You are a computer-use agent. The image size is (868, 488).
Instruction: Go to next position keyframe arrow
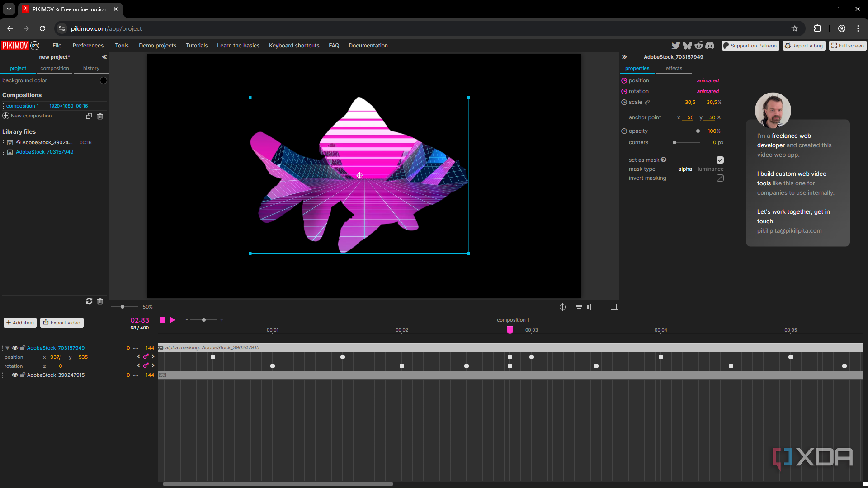tap(153, 357)
